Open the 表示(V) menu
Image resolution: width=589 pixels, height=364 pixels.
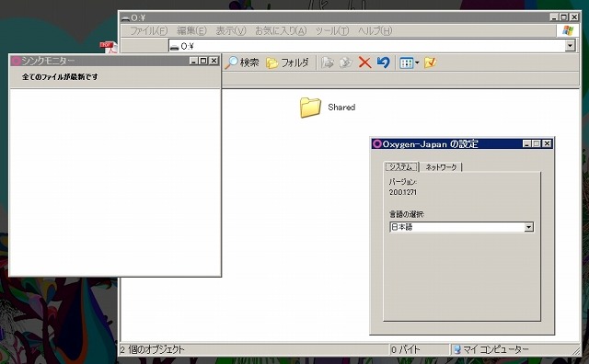[x=231, y=30]
